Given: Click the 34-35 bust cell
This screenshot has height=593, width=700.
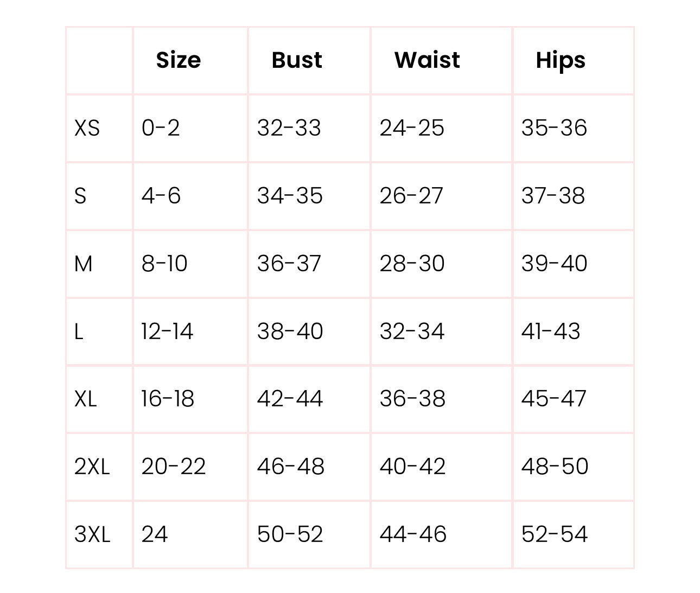Looking at the screenshot, I should tap(290, 196).
